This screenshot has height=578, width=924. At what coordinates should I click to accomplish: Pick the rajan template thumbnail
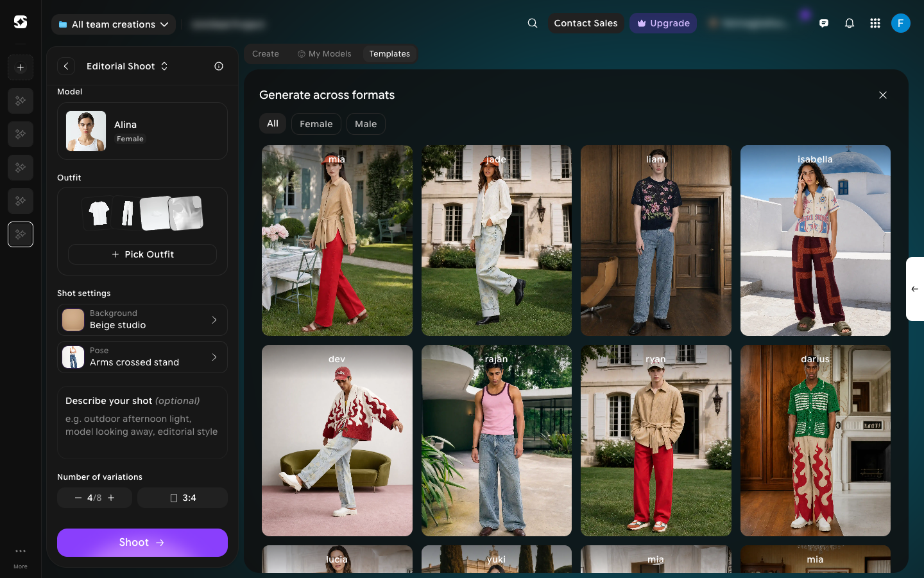[x=497, y=441]
